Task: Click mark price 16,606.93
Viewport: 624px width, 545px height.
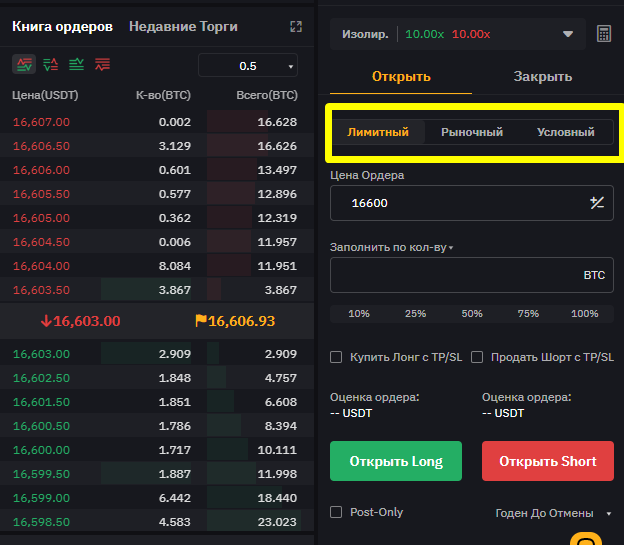Action: point(241,321)
